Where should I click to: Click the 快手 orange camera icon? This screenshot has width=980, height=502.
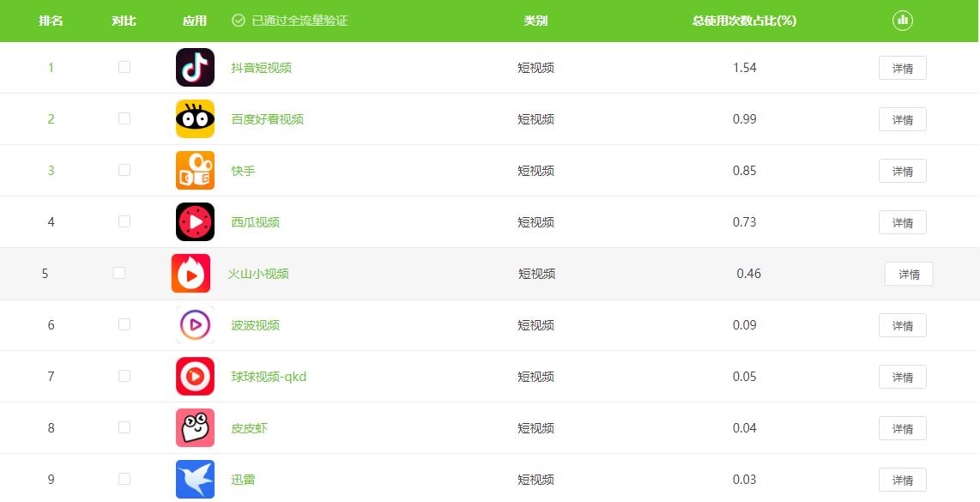pyautogui.click(x=195, y=171)
